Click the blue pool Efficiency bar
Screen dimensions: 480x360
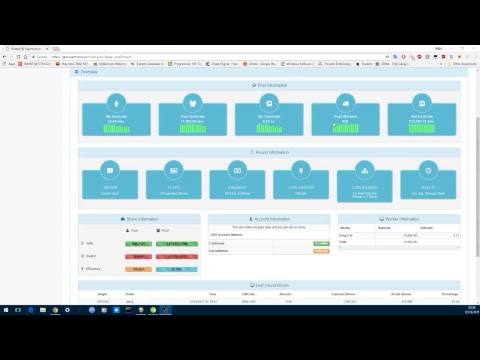tap(177, 269)
